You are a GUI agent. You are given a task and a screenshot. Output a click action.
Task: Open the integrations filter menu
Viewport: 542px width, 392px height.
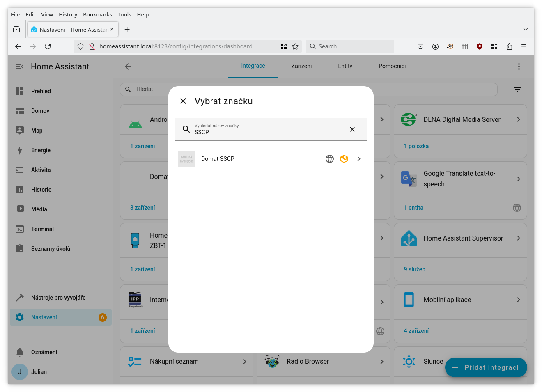(x=517, y=89)
